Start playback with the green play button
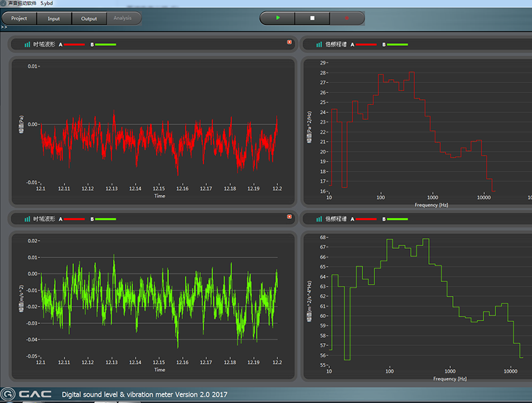This screenshot has height=403, width=532. coord(277,18)
